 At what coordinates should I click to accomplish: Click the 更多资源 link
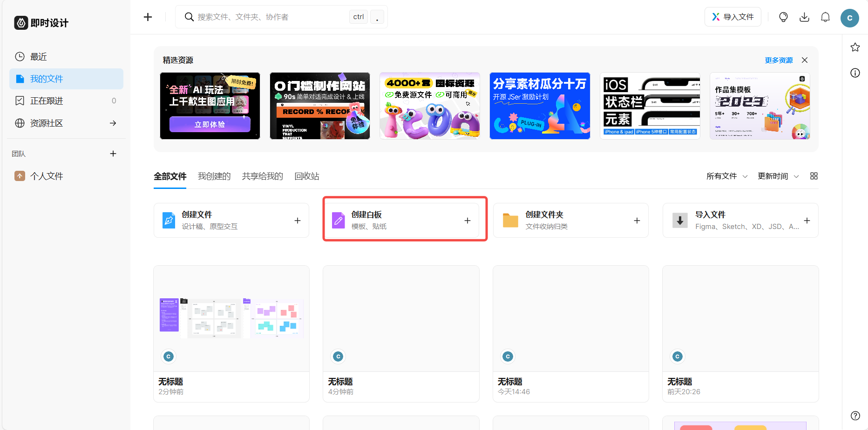(779, 60)
